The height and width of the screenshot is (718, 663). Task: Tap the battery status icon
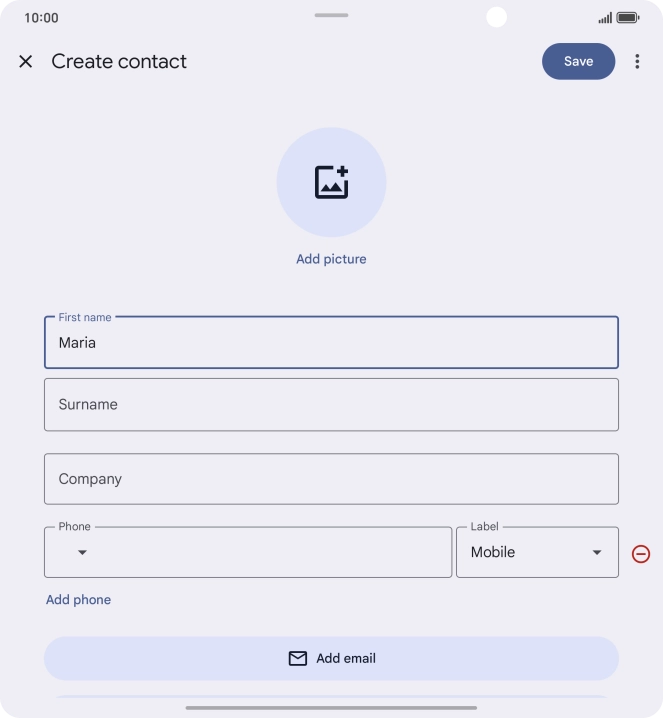(628, 18)
